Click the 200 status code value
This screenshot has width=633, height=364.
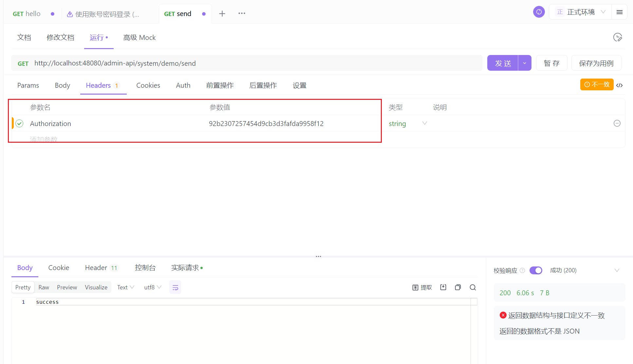click(505, 293)
